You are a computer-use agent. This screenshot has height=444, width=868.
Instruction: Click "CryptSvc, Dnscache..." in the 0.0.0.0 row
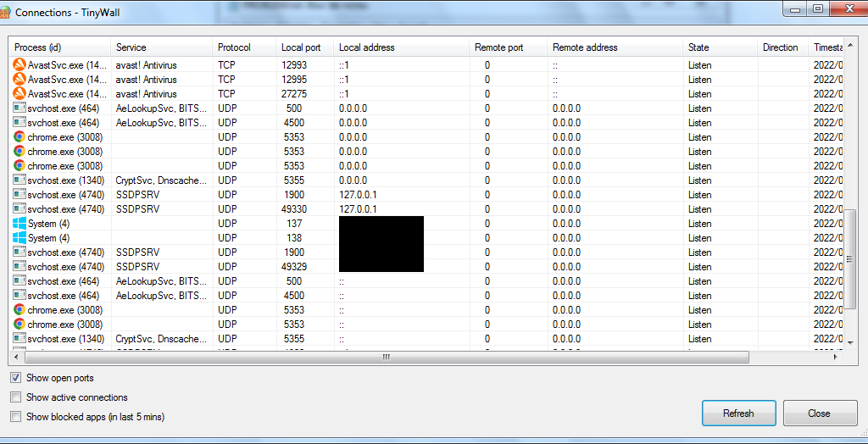point(162,180)
